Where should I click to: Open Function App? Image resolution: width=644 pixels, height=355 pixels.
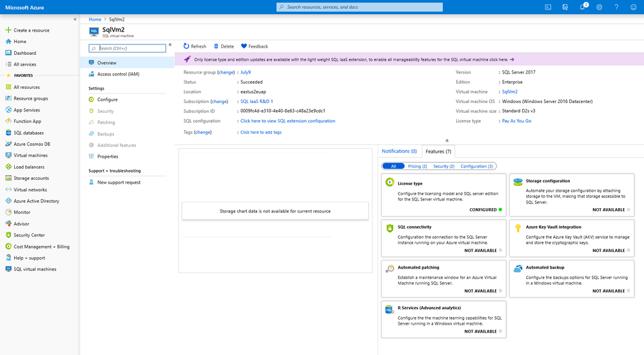(27, 122)
